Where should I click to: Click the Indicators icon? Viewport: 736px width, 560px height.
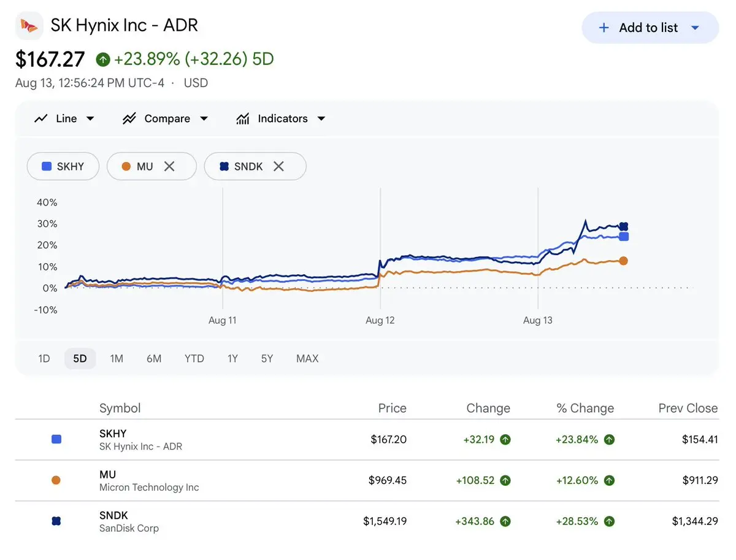coord(243,118)
